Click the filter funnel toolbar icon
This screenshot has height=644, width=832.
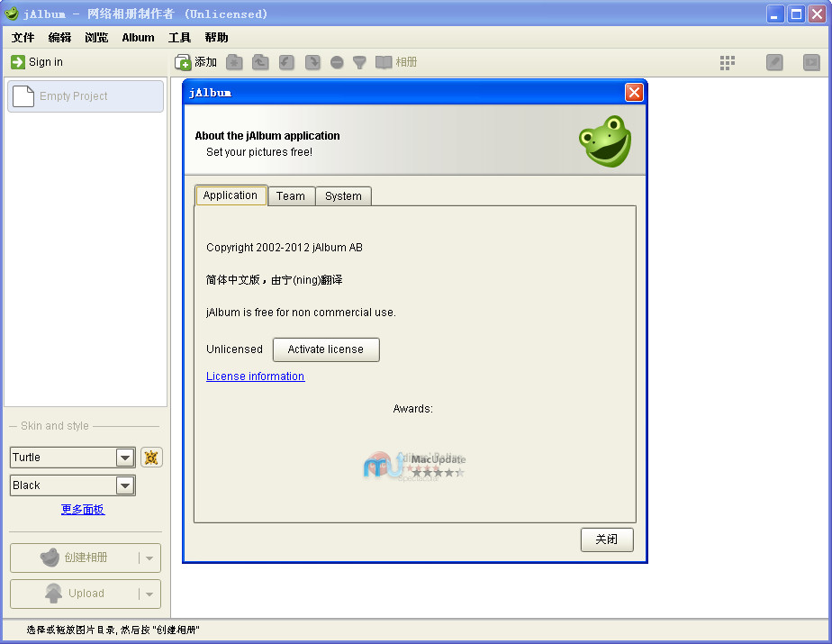pyautogui.click(x=359, y=63)
